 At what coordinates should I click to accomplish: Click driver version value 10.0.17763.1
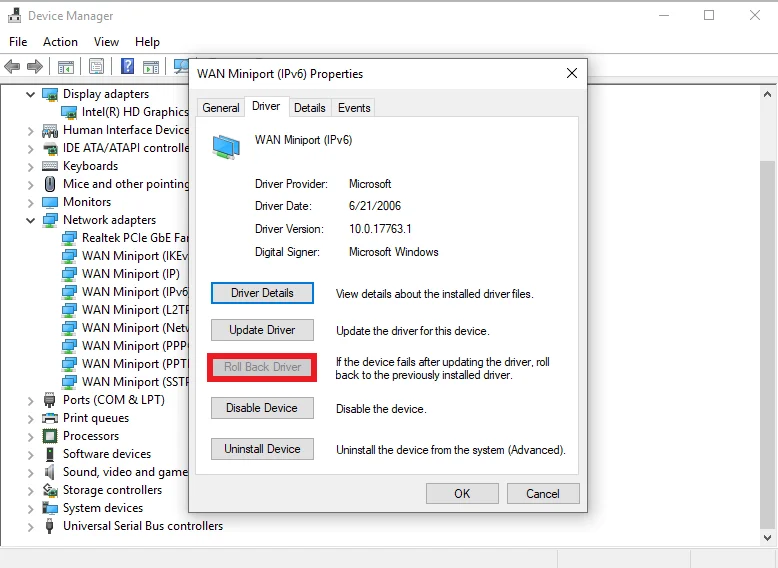pos(380,229)
